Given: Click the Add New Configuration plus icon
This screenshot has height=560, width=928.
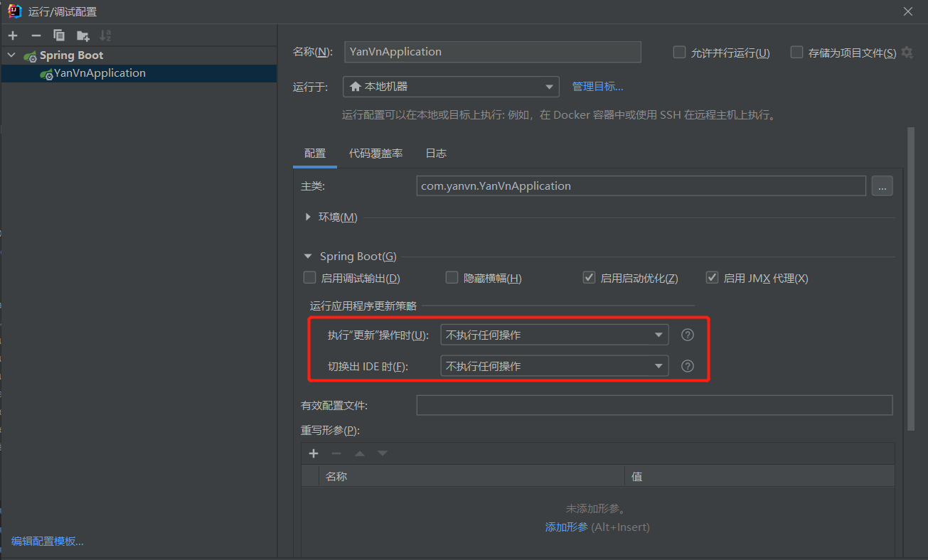Looking at the screenshot, I should [x=14, y=36].
